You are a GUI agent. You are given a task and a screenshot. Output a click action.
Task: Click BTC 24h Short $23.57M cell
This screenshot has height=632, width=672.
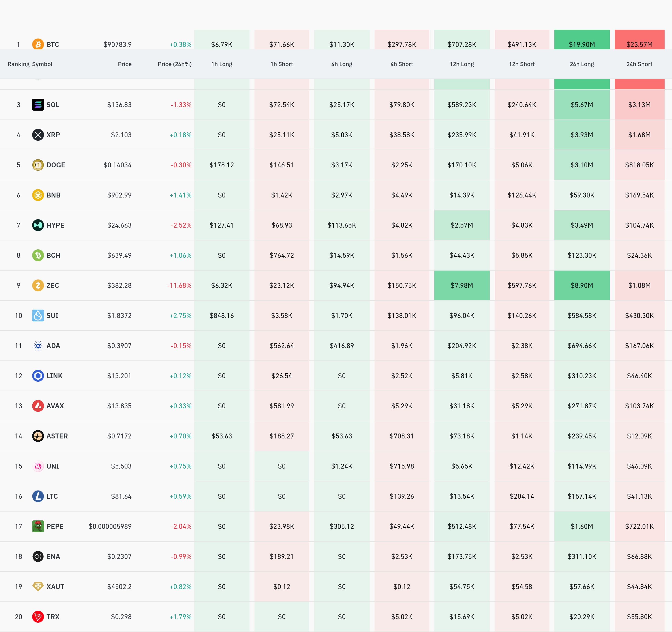click(639, 42)
